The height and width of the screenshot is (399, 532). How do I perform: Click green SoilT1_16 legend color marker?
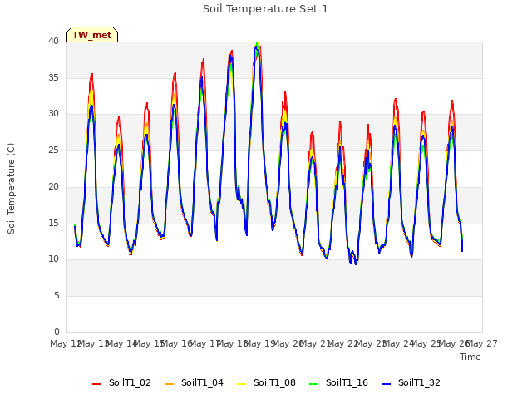point(314,384)
